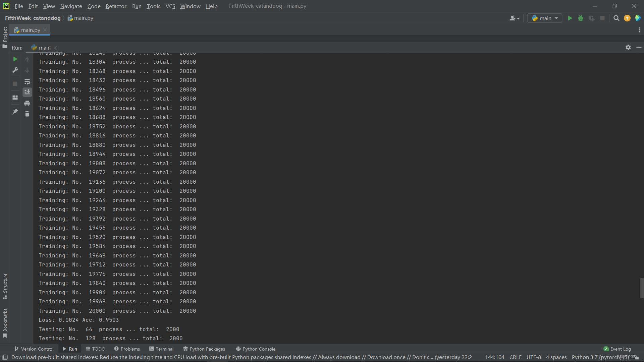Open Run panel settings gear menu
The width and height of the screenshot is (644, 362).
tap(628, 48)
